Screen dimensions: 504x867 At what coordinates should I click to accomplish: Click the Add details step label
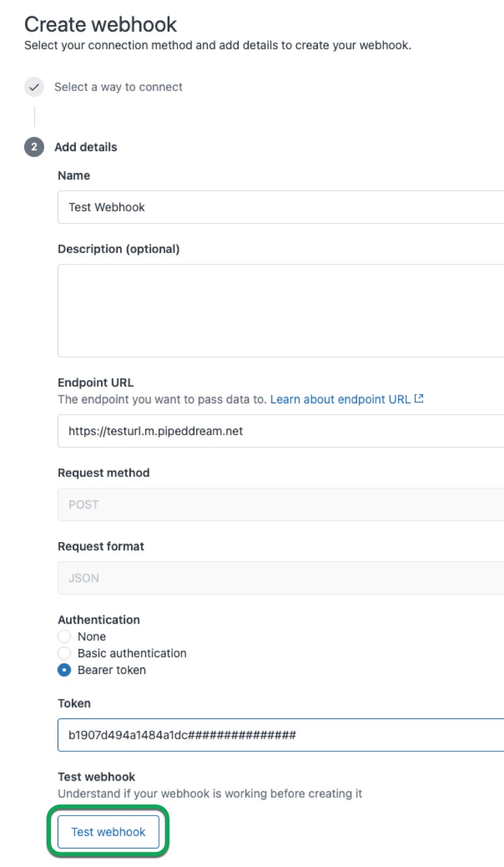pos(86,147)
